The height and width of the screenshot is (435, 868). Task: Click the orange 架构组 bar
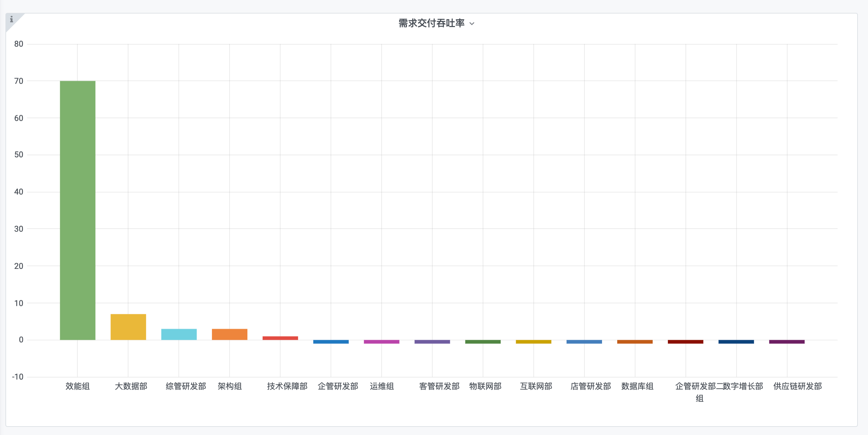230,334
